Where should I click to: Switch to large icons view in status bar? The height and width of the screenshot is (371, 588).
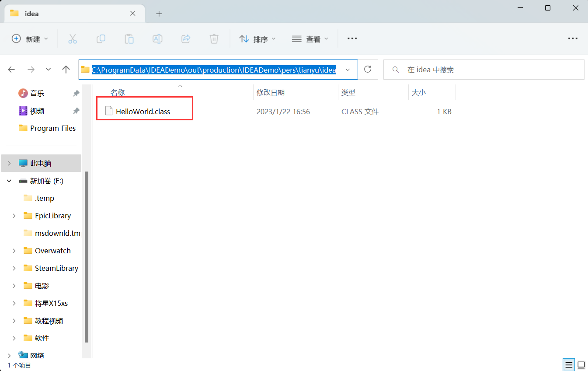(x=581, y=364)
